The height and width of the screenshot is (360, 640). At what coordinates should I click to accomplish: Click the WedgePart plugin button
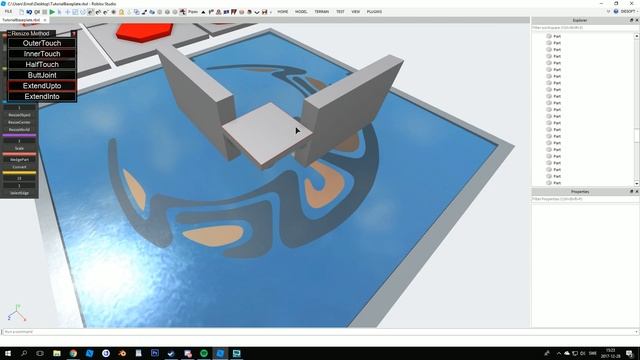(19, 160)
